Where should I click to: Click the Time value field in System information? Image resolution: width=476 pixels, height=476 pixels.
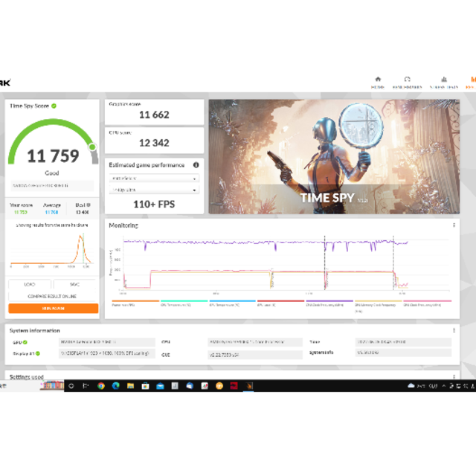403,342
